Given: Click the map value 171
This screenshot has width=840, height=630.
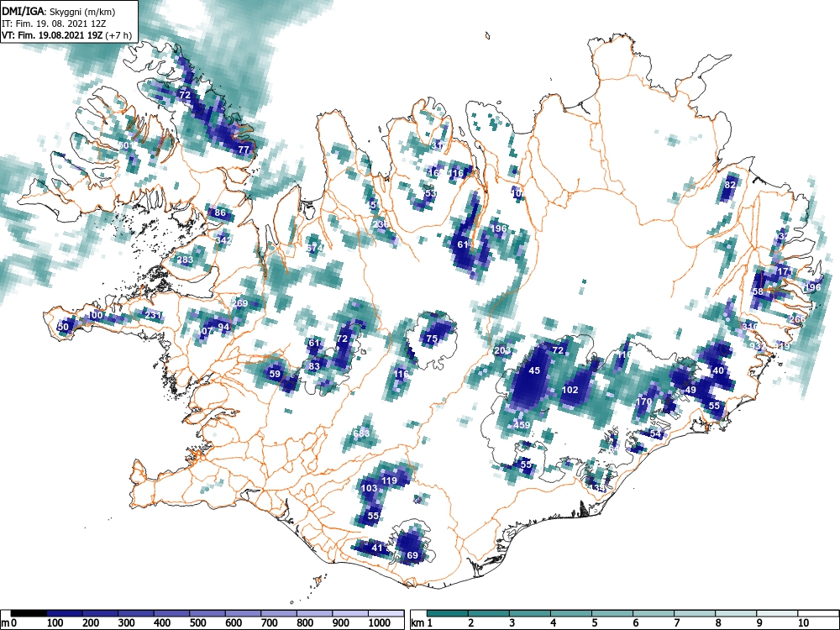Looking at the screenshot, I should tap(785, 271).
